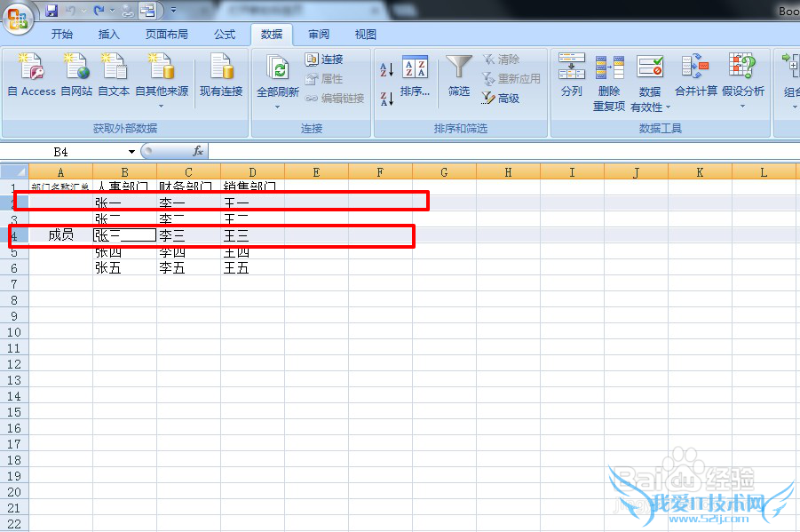Toggle the 筛选 funnel filter
Screen dimensions: 800x532
(x=459, y=75)
